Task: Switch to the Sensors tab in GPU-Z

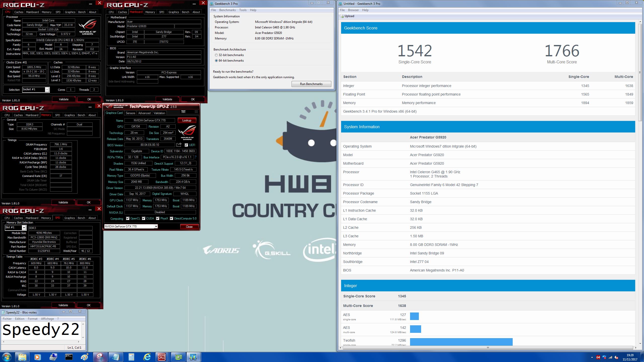Action: point(131,113)
